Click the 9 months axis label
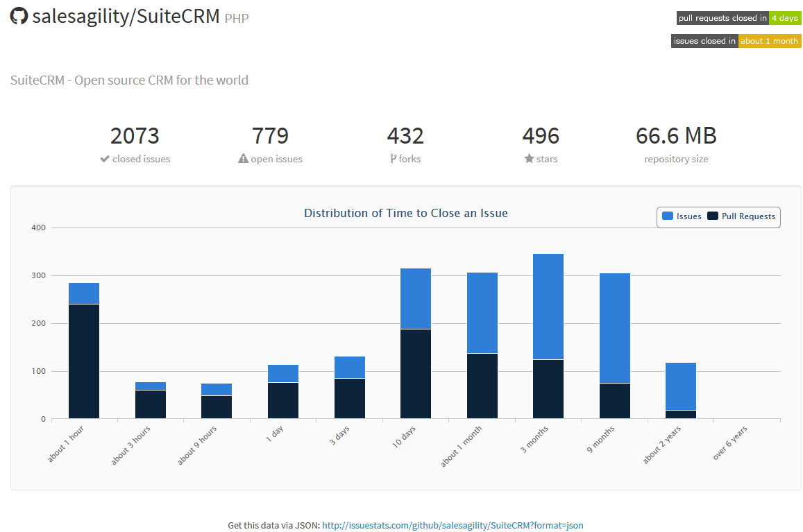Image resolution: width=803 pixels, height=532 pixels. point(601,439)
